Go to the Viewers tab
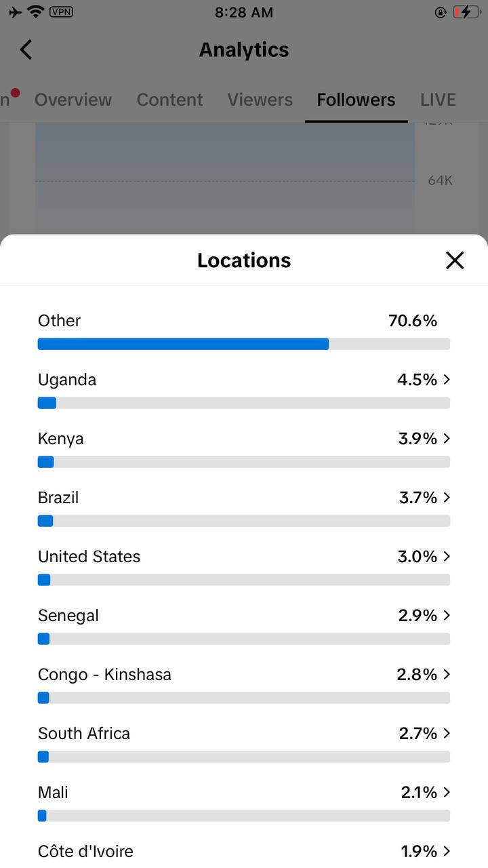 click(x=260, y=100)
